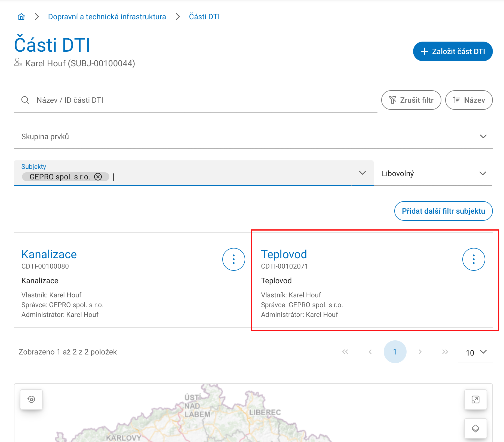Go to next results page
Viewport: 504px width, 442px height.
pos(420,352)
